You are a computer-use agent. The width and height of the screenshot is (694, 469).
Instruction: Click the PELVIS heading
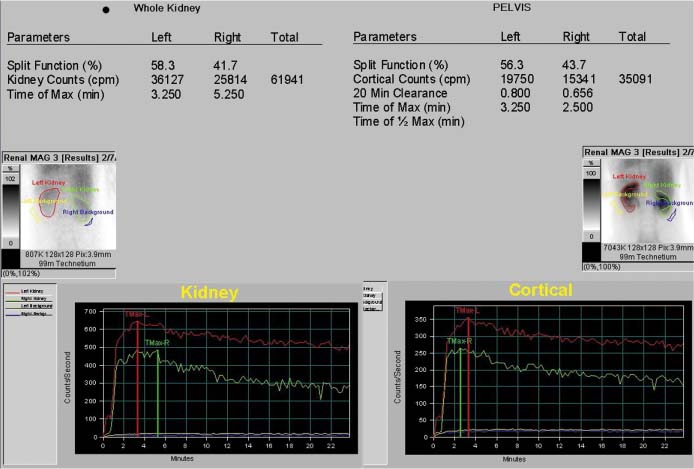pyautogui.click(x=510, y=7)
